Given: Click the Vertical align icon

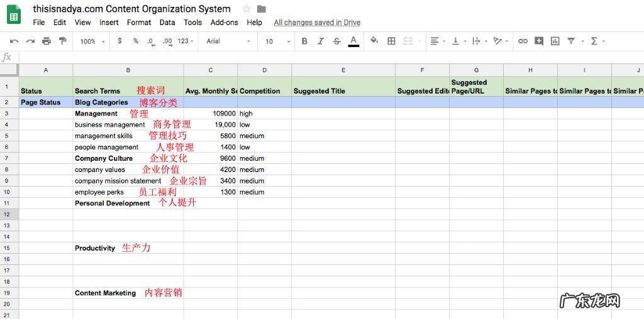Looking at the screenshot, I should (x=455, y=41).
